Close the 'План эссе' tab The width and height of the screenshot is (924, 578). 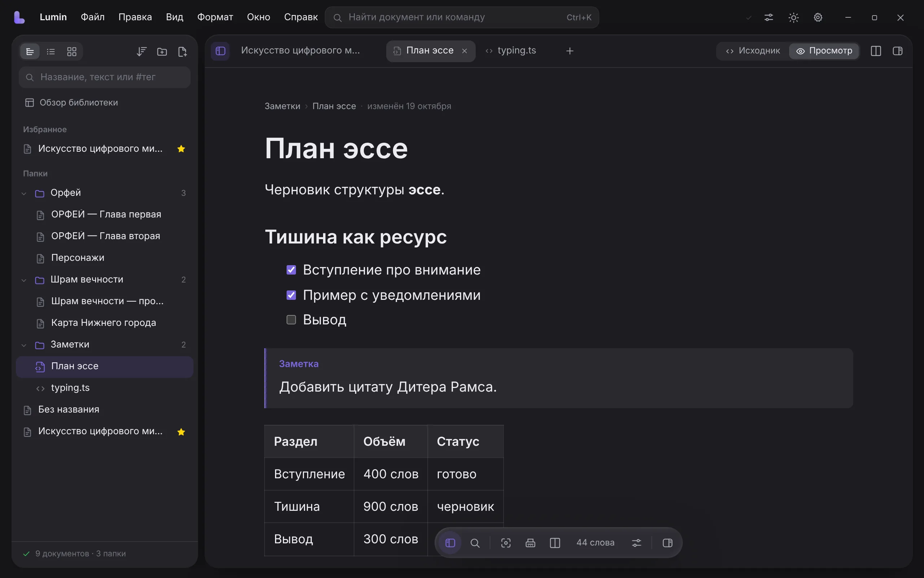(x=465, y=51)
